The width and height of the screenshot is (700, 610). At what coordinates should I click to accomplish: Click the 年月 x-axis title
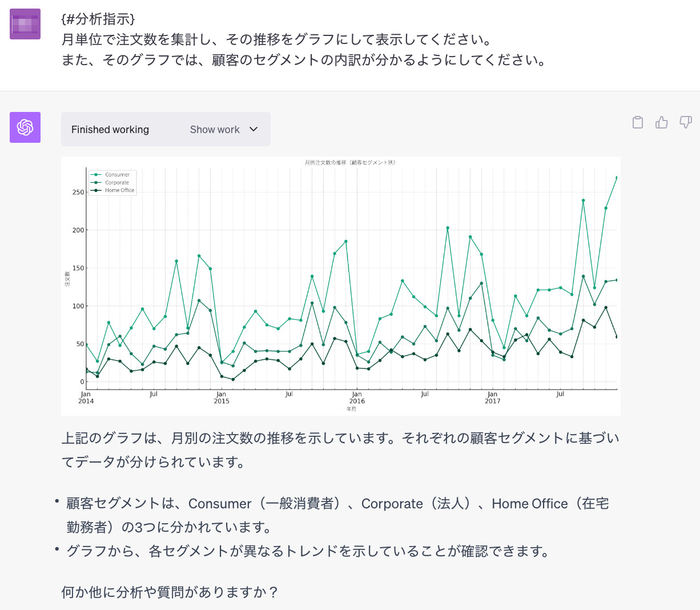tap(351, 409)
